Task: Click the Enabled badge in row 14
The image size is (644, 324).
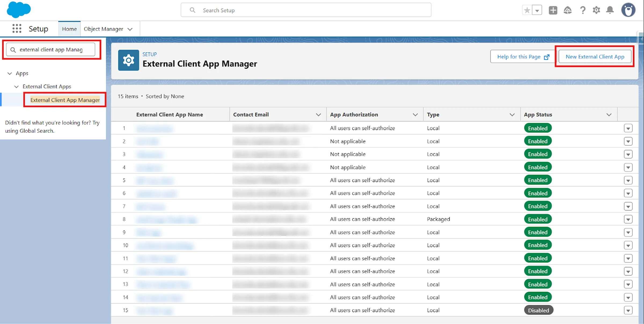Action: click(x=538, y=297)
